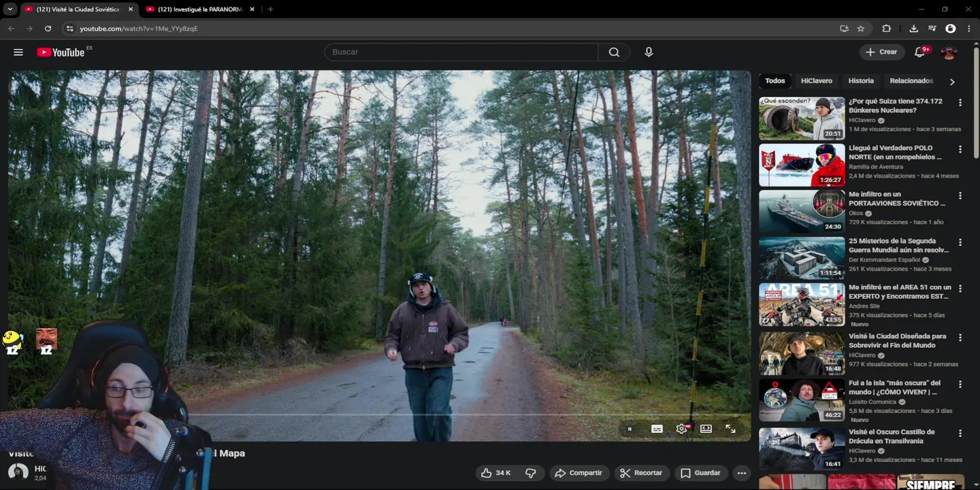Click the Recortar button
Screen dimensions: 980x490
(642, 473)
